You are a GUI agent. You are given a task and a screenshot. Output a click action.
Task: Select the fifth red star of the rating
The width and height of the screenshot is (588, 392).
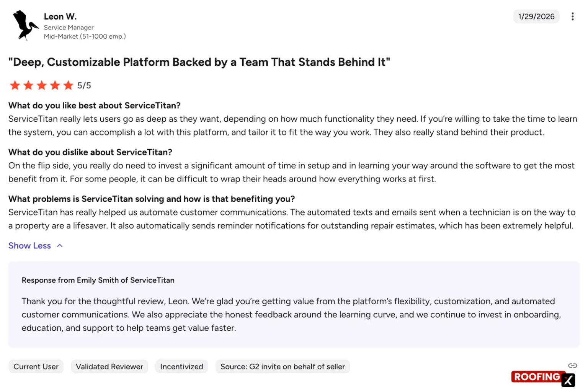[x=68, y=85]
